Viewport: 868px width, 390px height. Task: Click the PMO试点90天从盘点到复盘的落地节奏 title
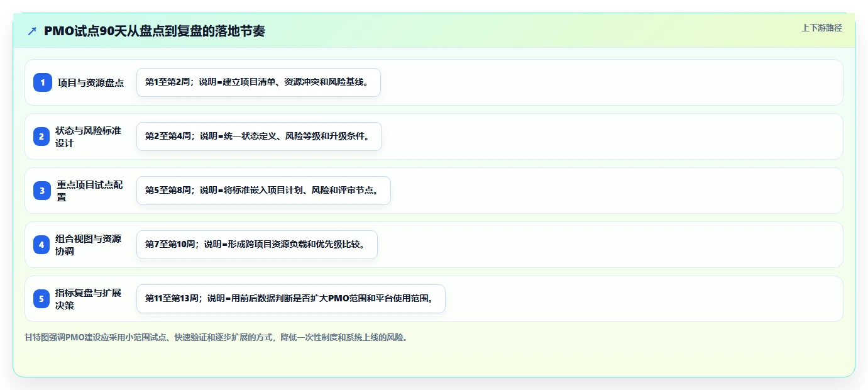[x=155, y=31]
